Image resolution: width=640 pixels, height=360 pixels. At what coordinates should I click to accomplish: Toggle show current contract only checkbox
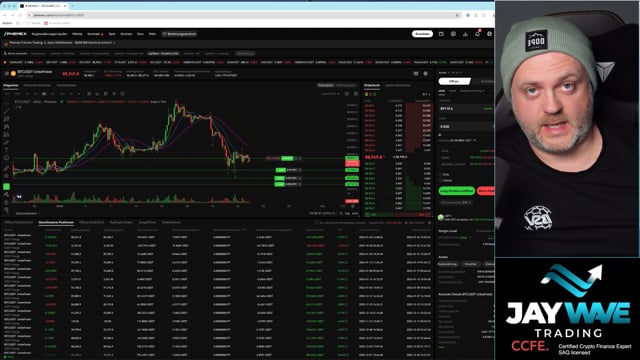click(316, 223)
